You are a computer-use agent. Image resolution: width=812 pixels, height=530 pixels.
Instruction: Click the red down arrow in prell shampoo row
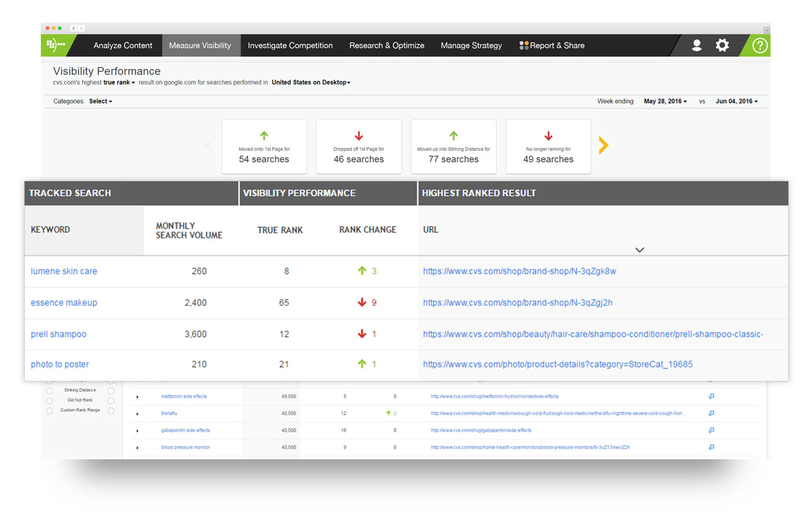click(362, 334)
